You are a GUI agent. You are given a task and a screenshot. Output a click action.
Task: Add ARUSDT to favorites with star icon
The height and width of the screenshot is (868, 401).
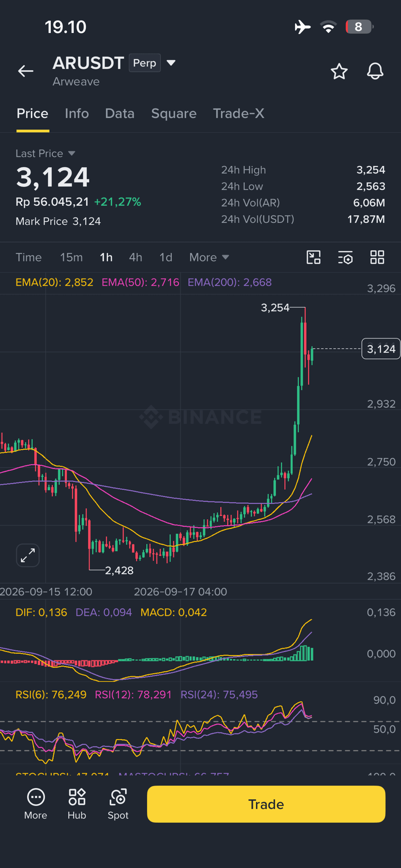coord(339,71)
